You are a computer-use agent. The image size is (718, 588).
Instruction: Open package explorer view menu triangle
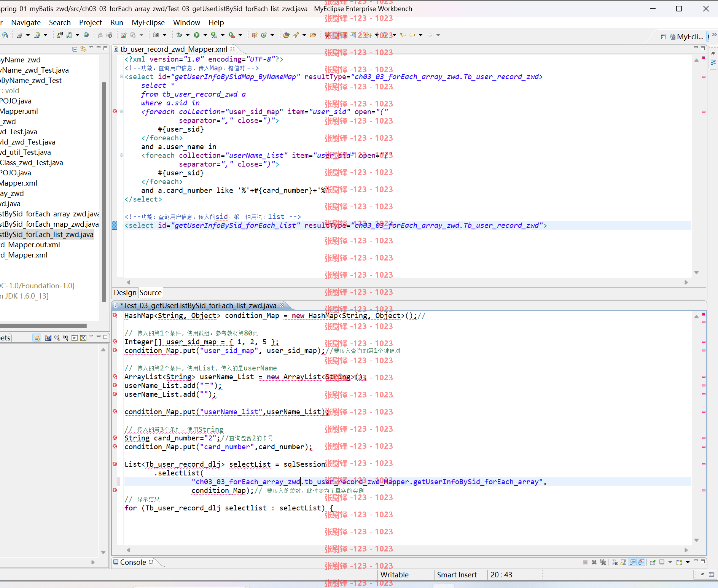tap(91, 48)
